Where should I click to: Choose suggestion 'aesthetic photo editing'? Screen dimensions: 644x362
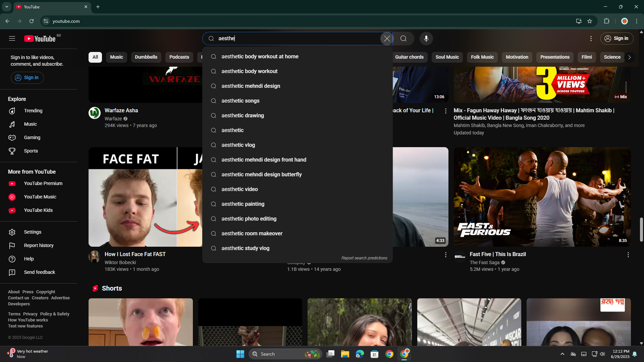[x=298, y=219]
